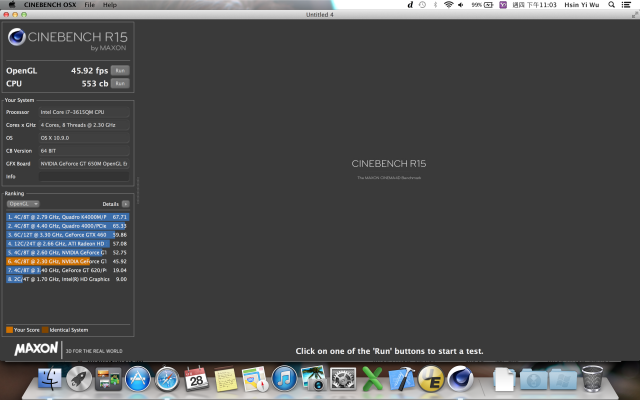The height and width of the screenshot is (400, 640).
Task: Expand ranking Details with the arrow button
Action: coord(125,204)
